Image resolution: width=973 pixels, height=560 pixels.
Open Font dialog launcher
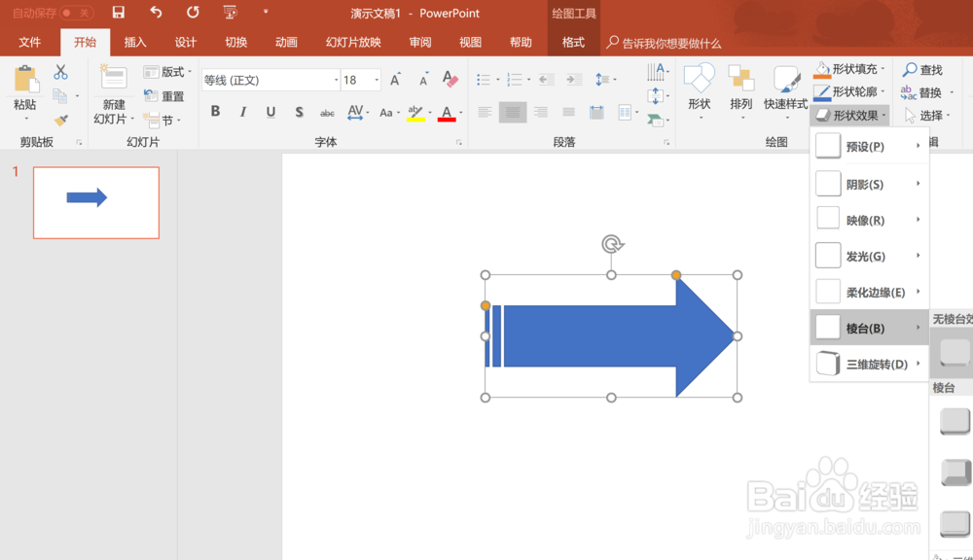pos(459,143)
